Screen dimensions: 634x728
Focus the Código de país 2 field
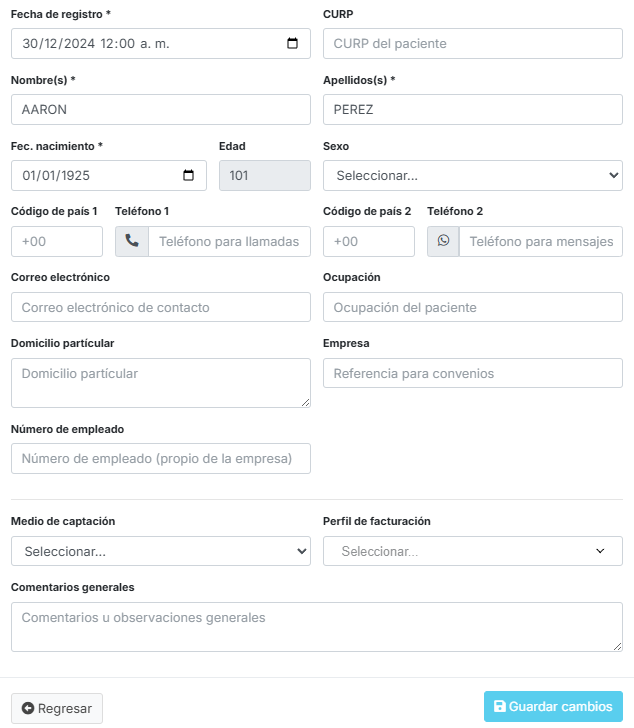click(369, 242)
